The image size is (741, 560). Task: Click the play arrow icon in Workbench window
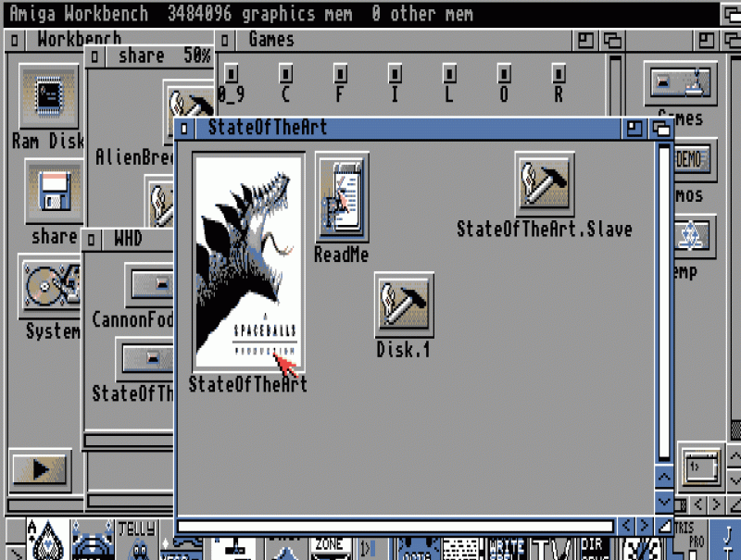(x=40, y=470)
